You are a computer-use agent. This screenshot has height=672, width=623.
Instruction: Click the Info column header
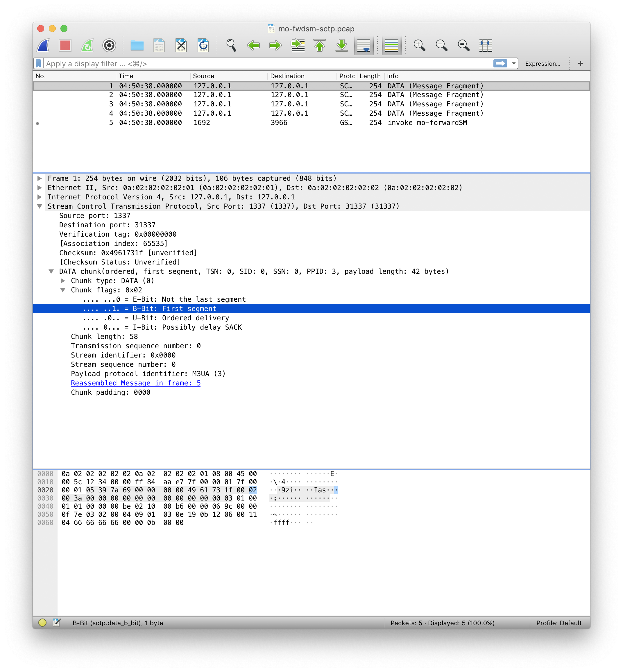tap(393, 76)
